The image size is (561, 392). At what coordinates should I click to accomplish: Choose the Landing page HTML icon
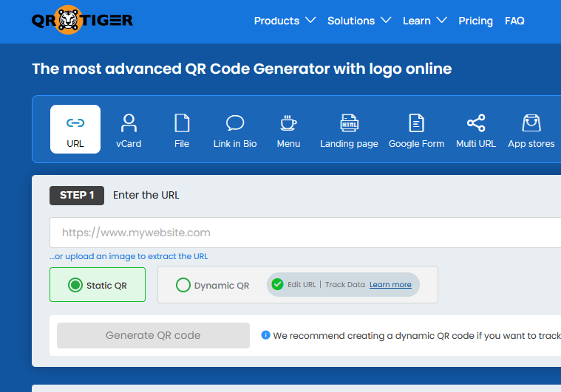[349, 123]
